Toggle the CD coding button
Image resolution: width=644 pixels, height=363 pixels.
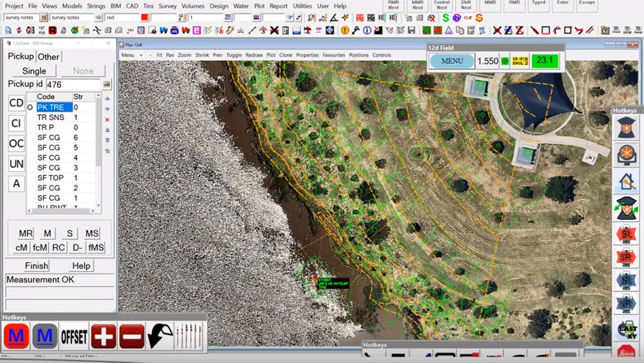point(16,103)
